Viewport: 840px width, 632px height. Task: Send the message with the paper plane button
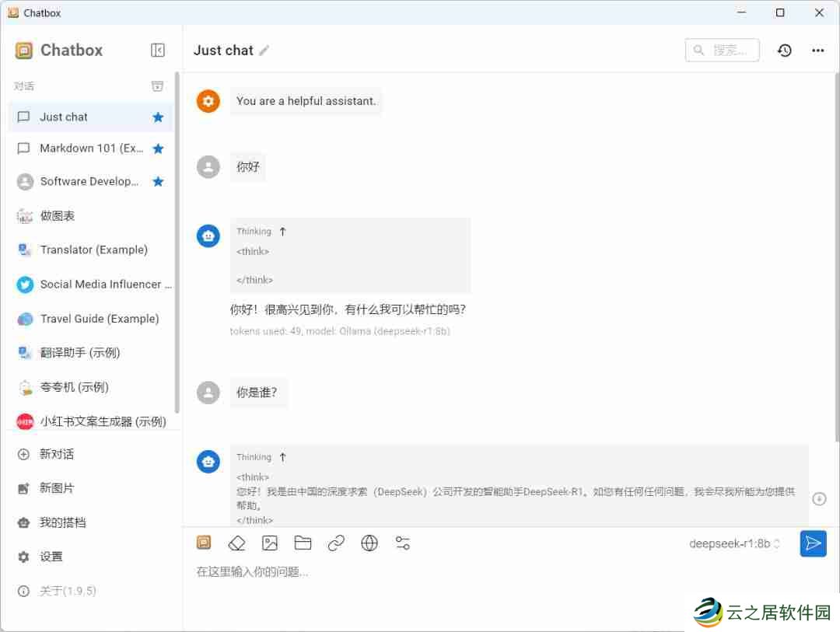[x=813, y=543]
